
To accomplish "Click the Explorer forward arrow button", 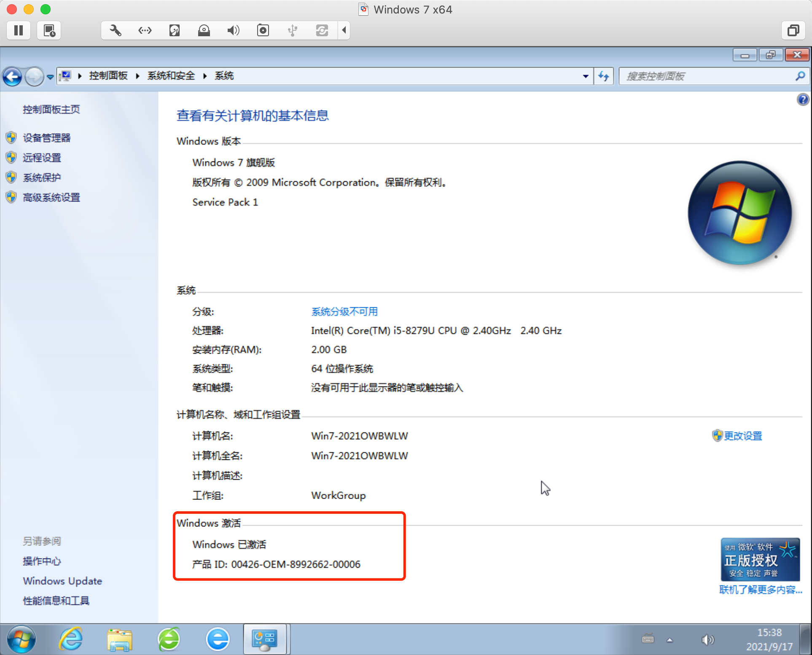I will [x=34, y=77].
